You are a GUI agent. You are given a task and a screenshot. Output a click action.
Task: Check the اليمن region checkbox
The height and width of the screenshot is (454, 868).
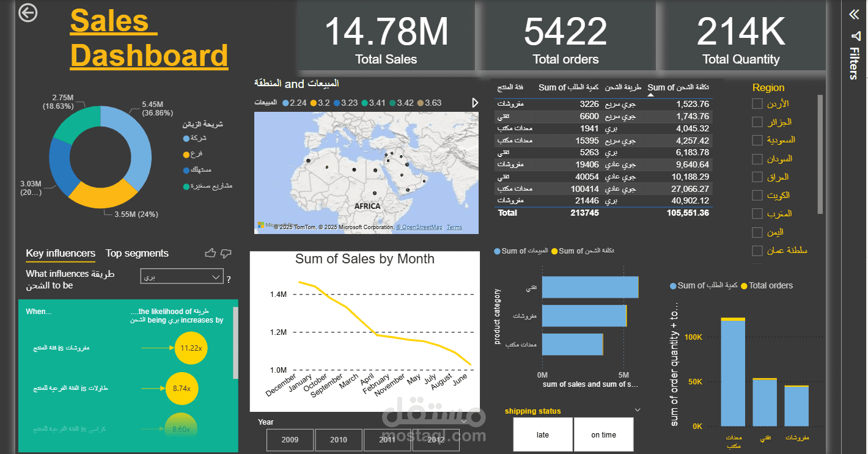(756, 232)
